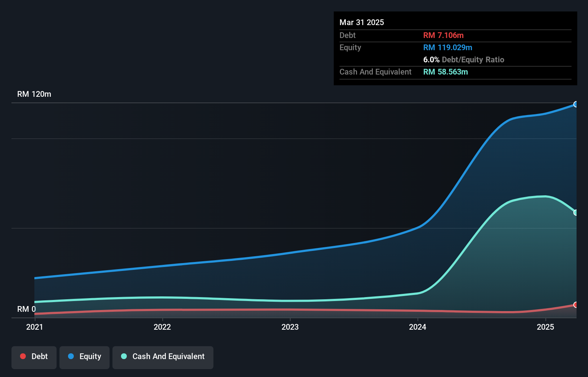Click the teal cash curve peak
The height and width of the screenshot is (377, 588).
pos(541,196)
